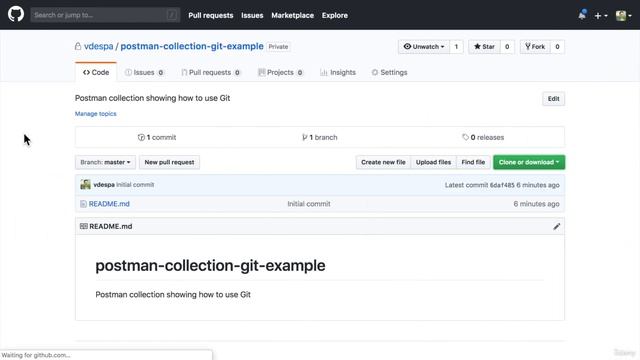Viewport: 640px width, 360px height.
Task: Go to Issues in top navigation
Action: [252, 16]
